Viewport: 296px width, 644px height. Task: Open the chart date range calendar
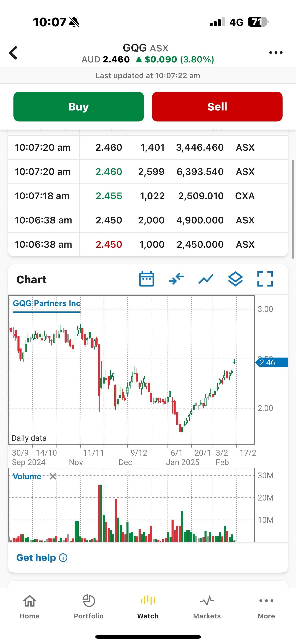[146, 279]
